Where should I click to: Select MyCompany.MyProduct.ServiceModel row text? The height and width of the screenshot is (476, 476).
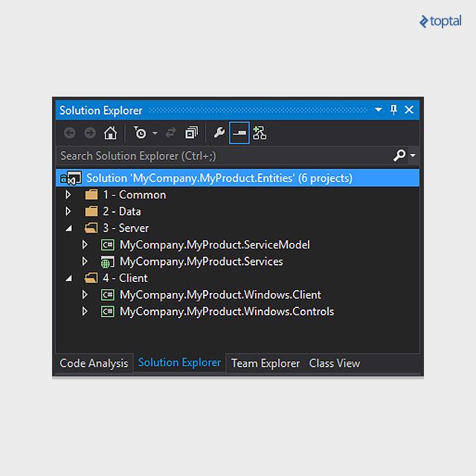tap(215, 245)
